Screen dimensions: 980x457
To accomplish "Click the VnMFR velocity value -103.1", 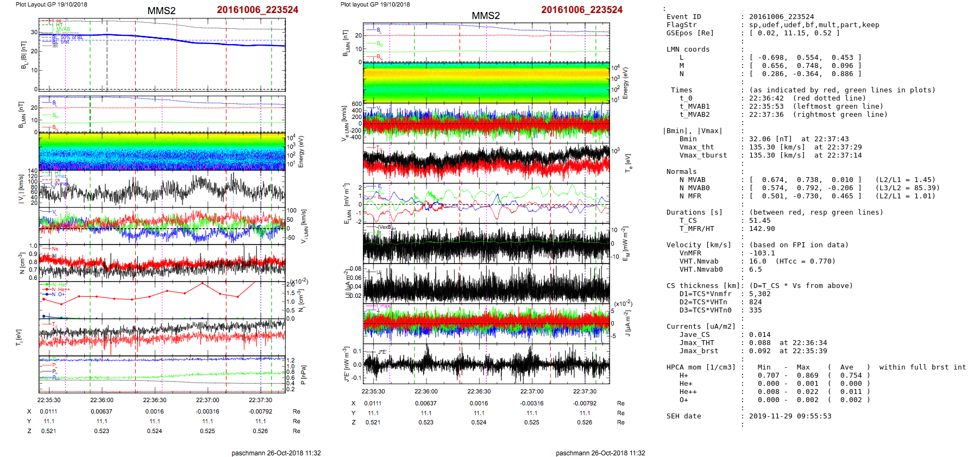I will [762, 253].
